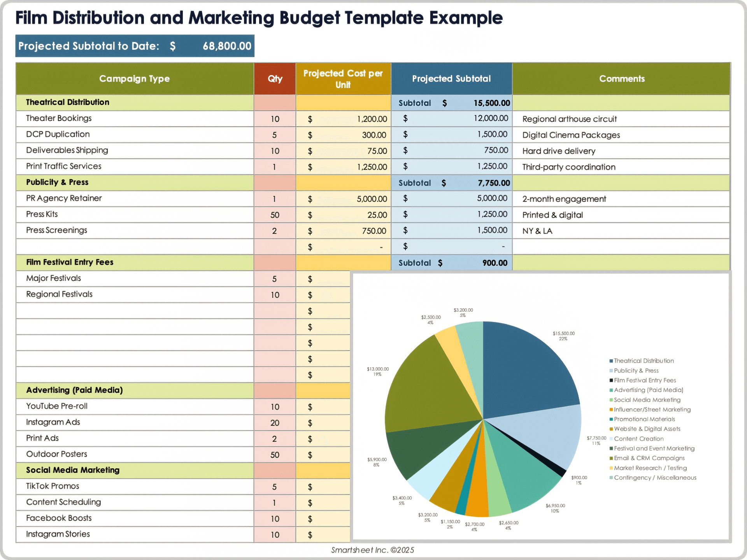Select the Qty column header
This screenshot has width=747, height=560.
[x=275, y=79]
